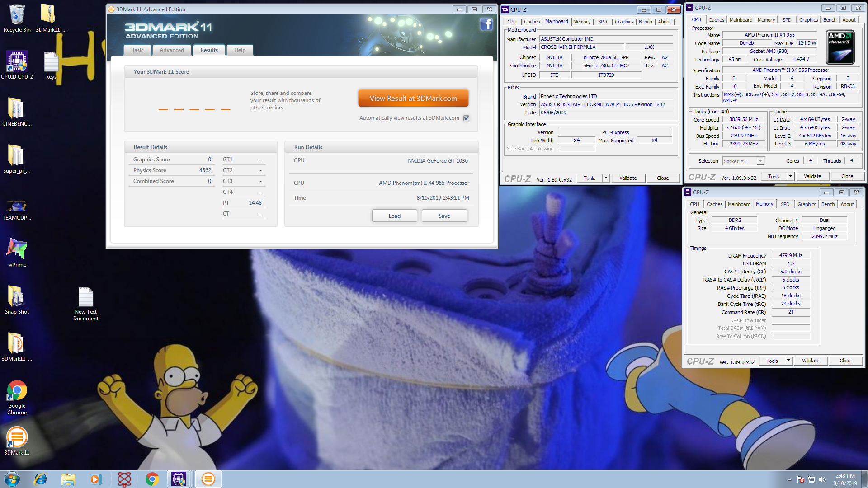Open the Snap Shot folder icon

pos(17,300)
